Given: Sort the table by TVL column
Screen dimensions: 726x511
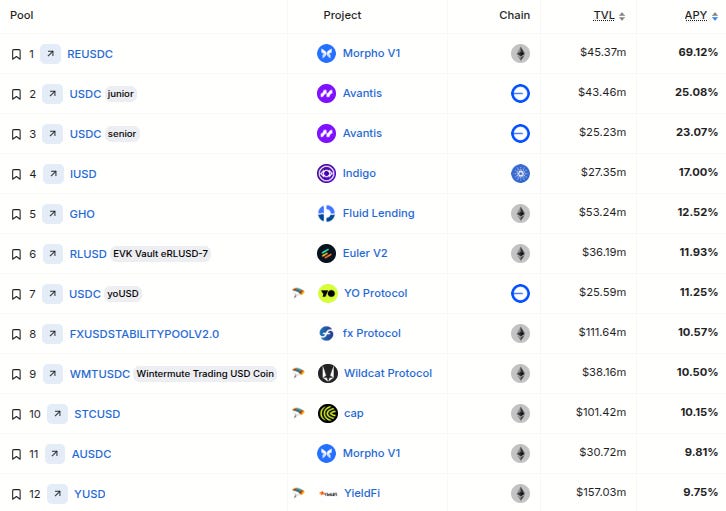Looking at the screenshot, I should click(x=609, y=16).
